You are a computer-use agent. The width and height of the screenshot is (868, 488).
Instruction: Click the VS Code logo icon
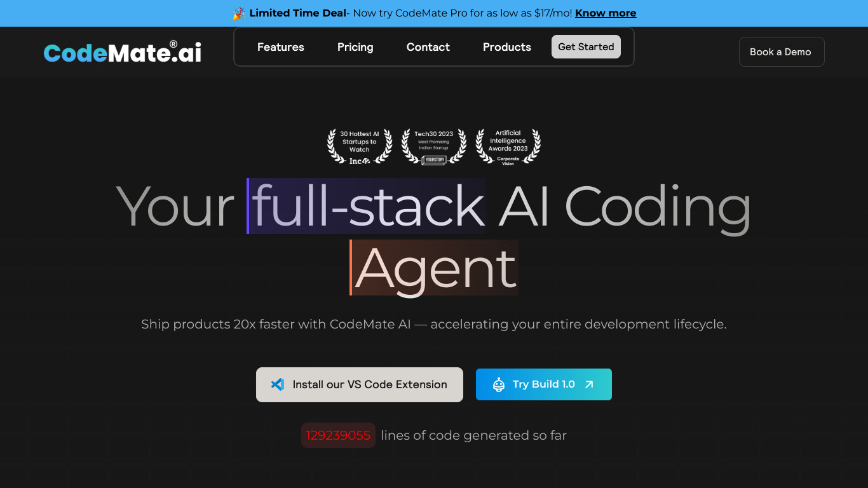(x=278, y=384)
